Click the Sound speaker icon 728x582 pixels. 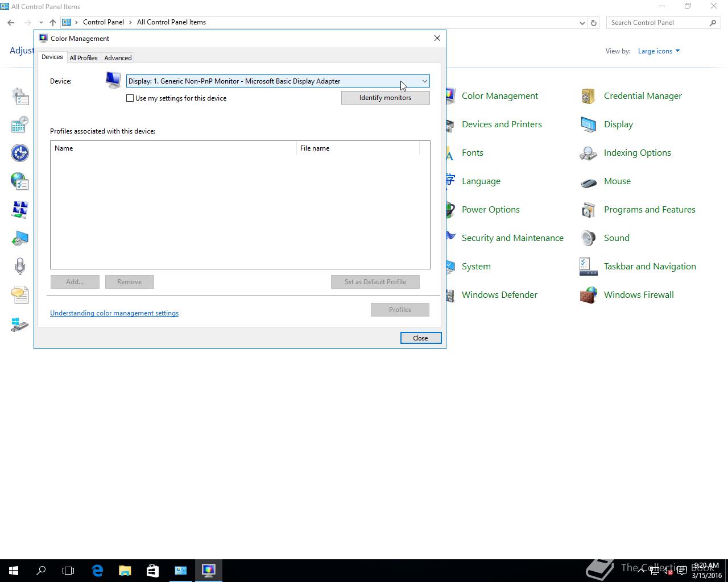click(588, 238)
